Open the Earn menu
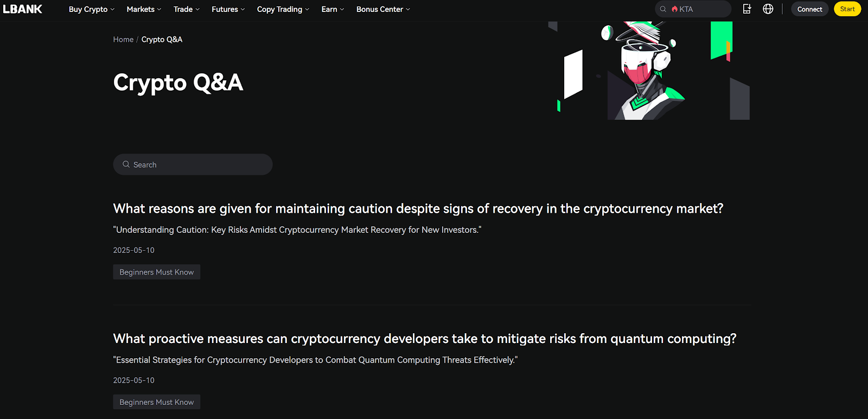 coord(333,9)
